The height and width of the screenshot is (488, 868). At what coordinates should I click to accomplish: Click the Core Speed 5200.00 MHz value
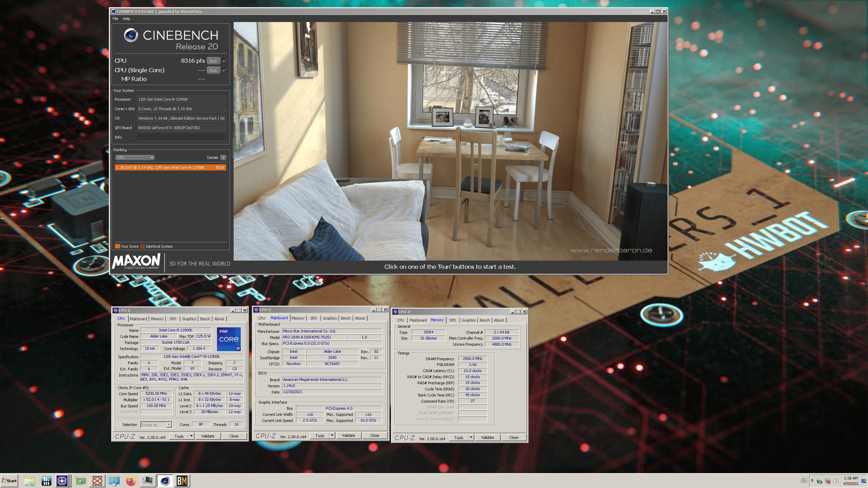pyautogui.click(x=156, y=394)
